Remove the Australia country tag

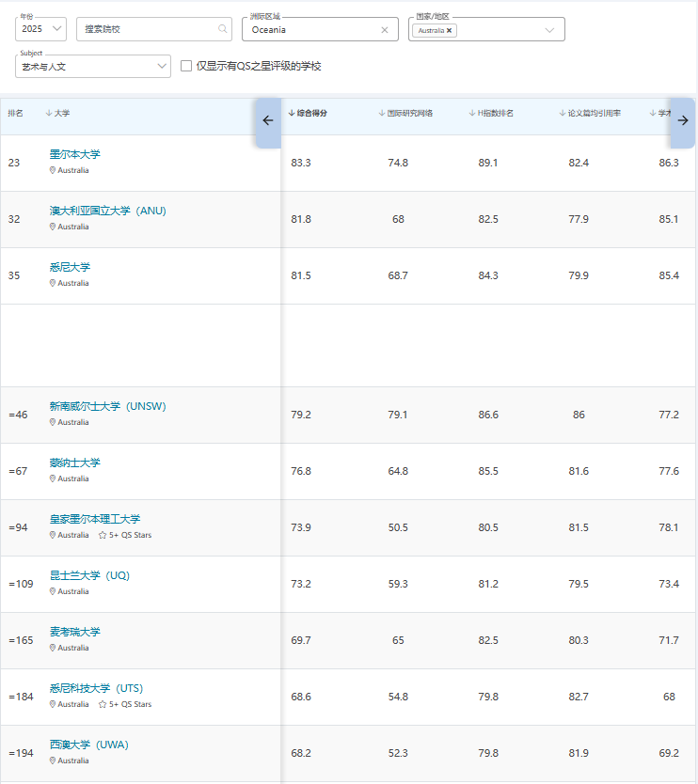449,30
